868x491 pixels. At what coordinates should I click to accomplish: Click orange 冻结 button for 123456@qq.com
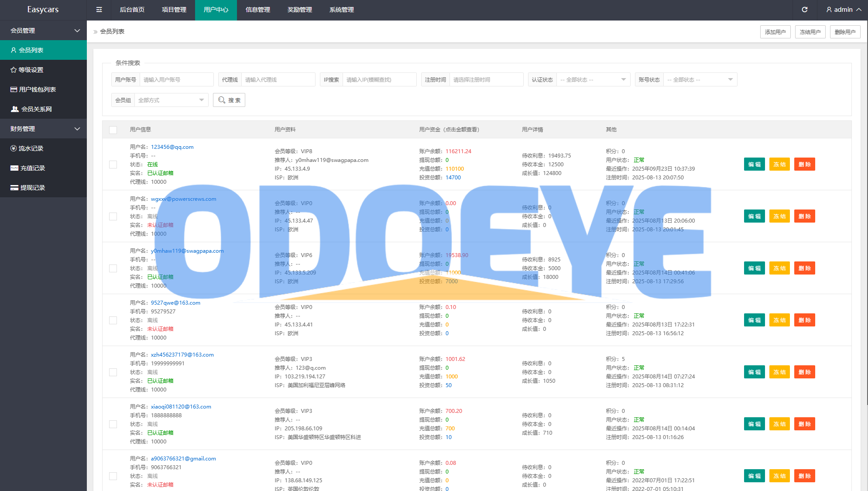(x=779, y=165)
